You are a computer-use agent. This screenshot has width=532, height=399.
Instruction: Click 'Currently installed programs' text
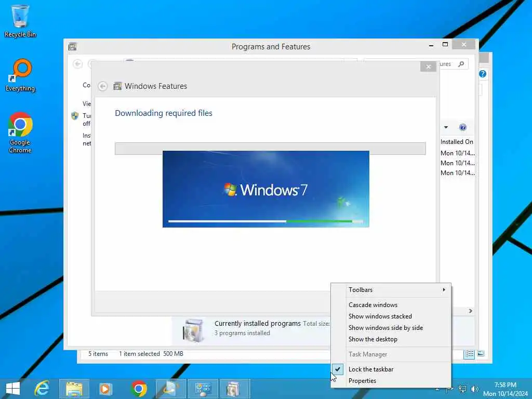(258, 323)
